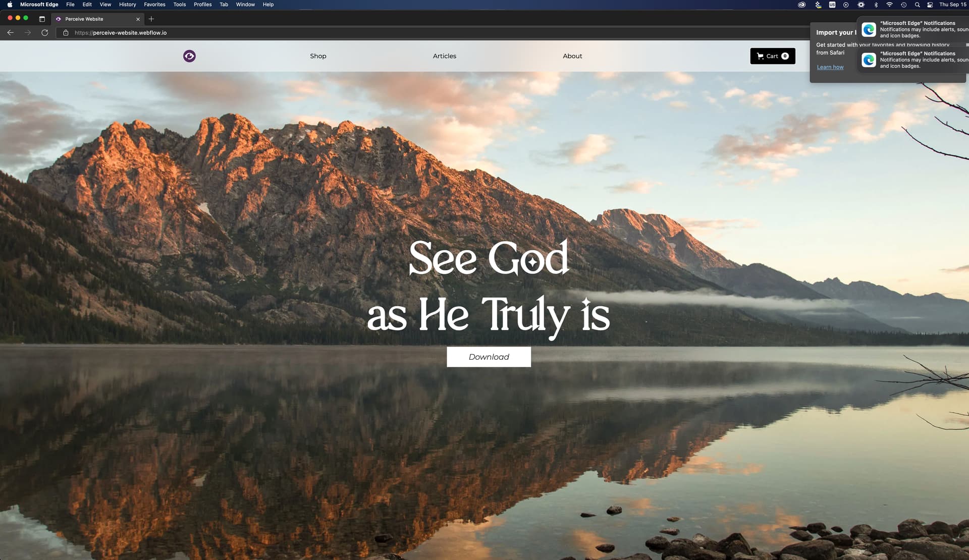969x560 pixels.
Task: Open the Favorites menu
Action: coord(154,5)
